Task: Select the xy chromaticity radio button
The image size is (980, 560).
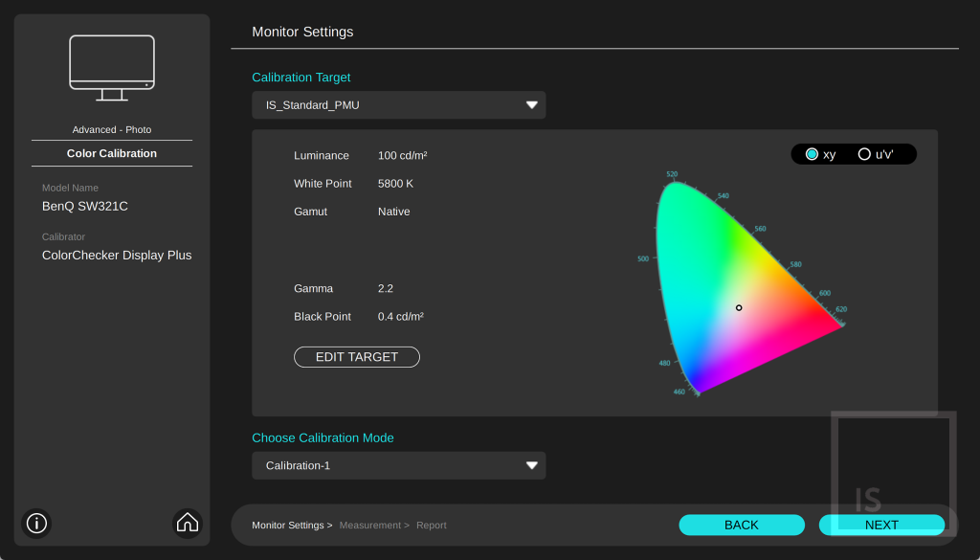Action: point(813,154)
